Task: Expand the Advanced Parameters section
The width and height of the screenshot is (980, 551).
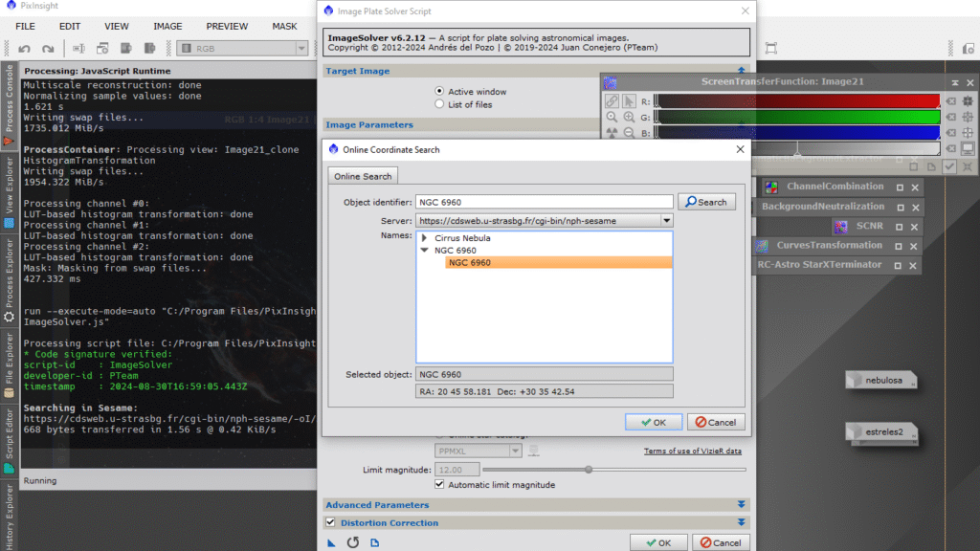Action: tap(742, 505)
